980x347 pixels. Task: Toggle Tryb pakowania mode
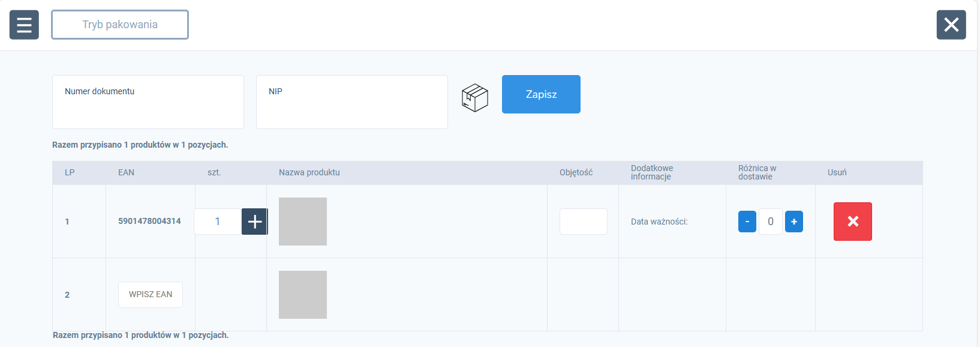pyautogui.click(x=120, y=25)
